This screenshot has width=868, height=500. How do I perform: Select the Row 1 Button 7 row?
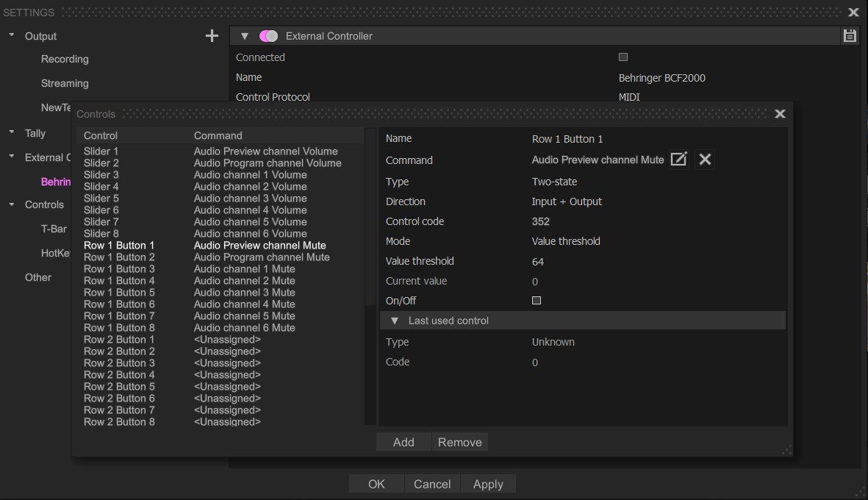click(x=220, y=315)
